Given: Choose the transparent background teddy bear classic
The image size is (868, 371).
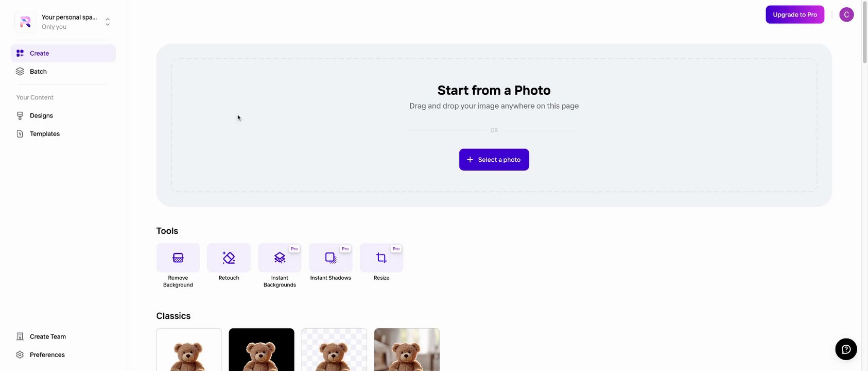Looking at the screenshot, I should (x=334, y=350).
